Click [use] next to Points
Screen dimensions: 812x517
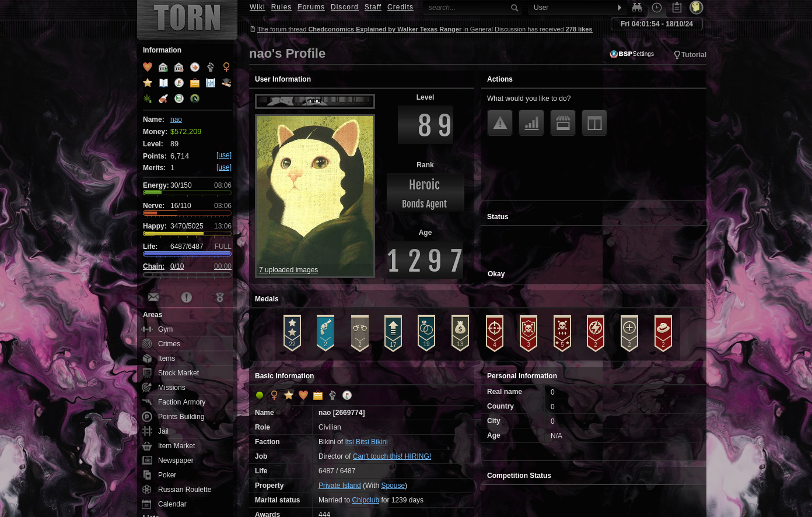(x=223, y=156)
